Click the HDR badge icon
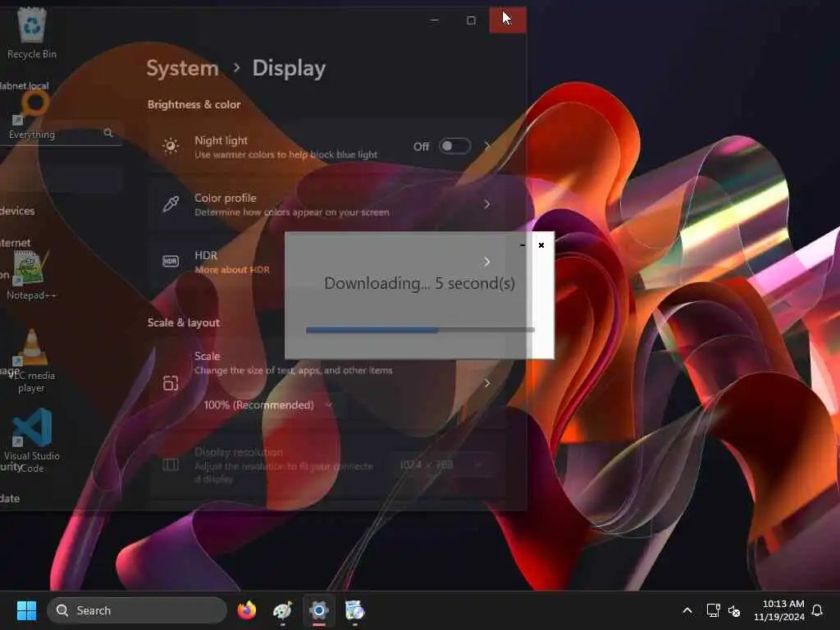 tap(171, 262)
